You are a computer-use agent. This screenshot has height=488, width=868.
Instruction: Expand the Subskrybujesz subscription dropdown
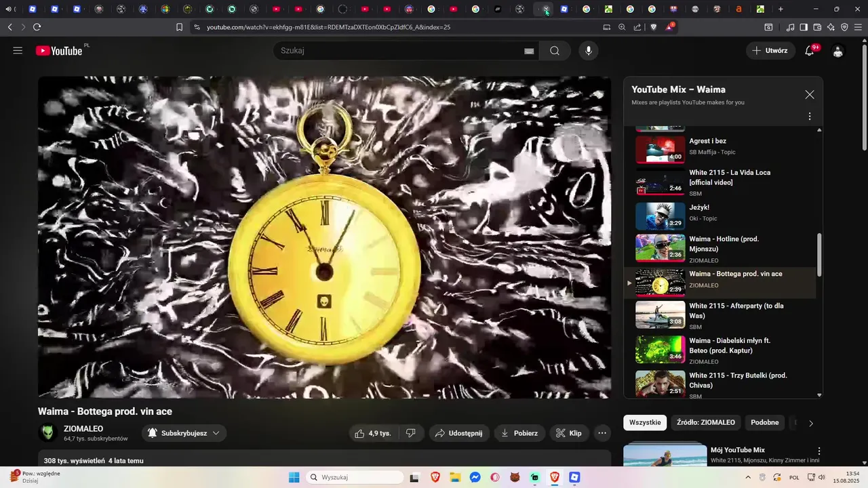184,433
